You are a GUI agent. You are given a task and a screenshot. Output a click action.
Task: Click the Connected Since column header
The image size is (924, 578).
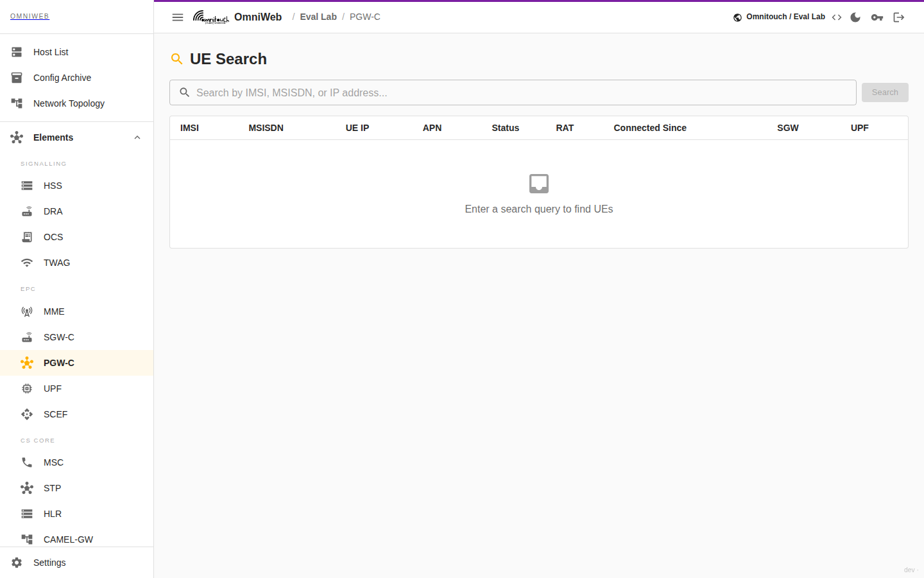[650, 128]
